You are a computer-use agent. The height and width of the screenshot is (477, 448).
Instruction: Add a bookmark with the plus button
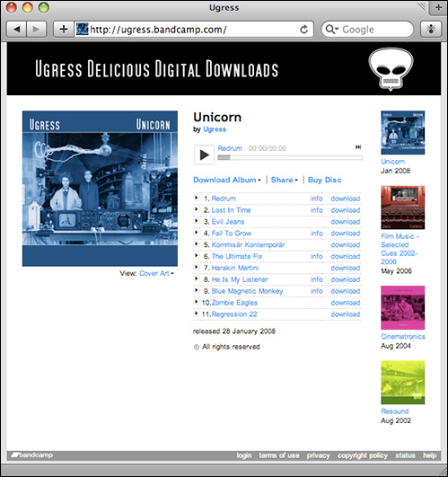click(64, 30)
